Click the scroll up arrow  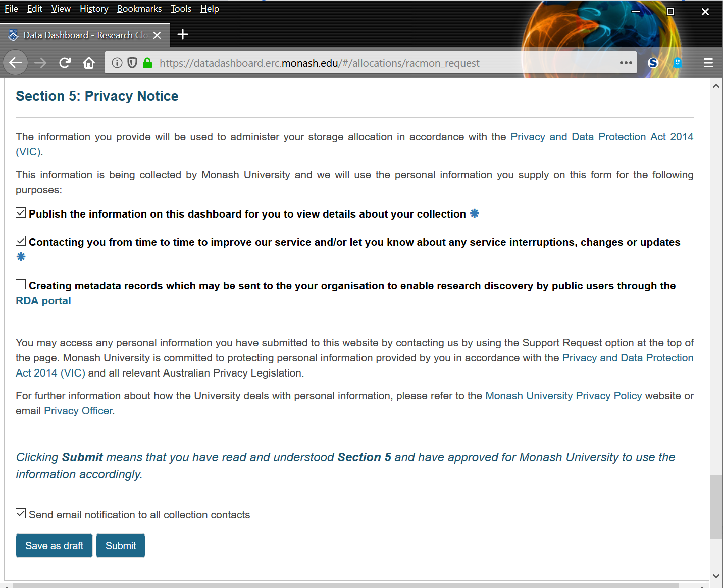pyautogui.click(x=716, y=85)
